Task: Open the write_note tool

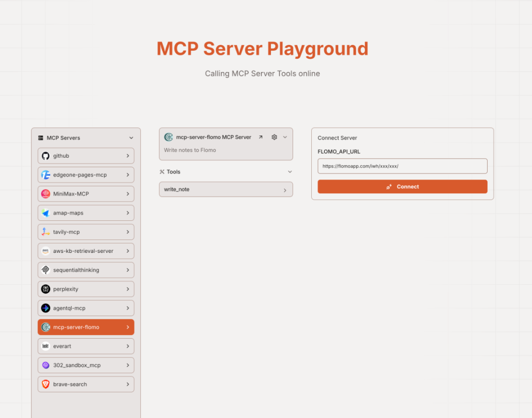Action: [226, 189]
